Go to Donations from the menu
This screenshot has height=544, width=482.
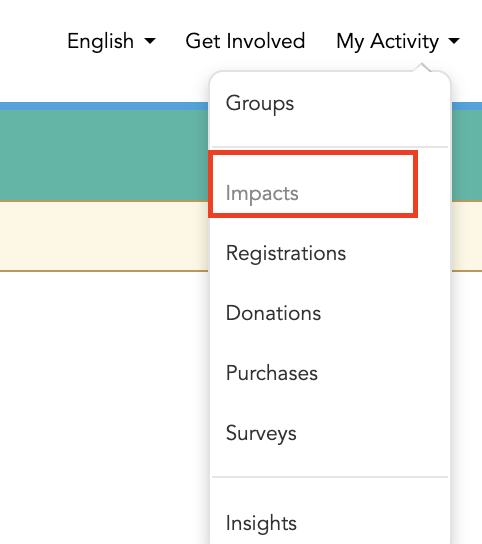(273, 313)
